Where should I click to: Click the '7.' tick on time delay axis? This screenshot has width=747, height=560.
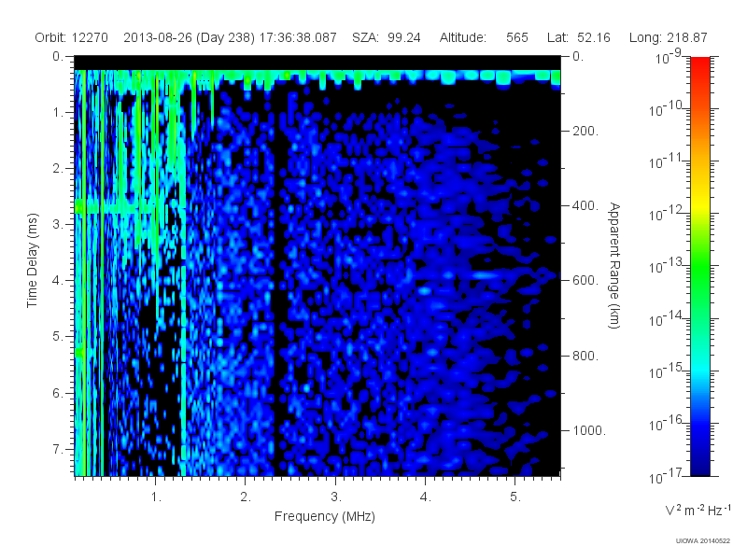click(x=58, y=449)
